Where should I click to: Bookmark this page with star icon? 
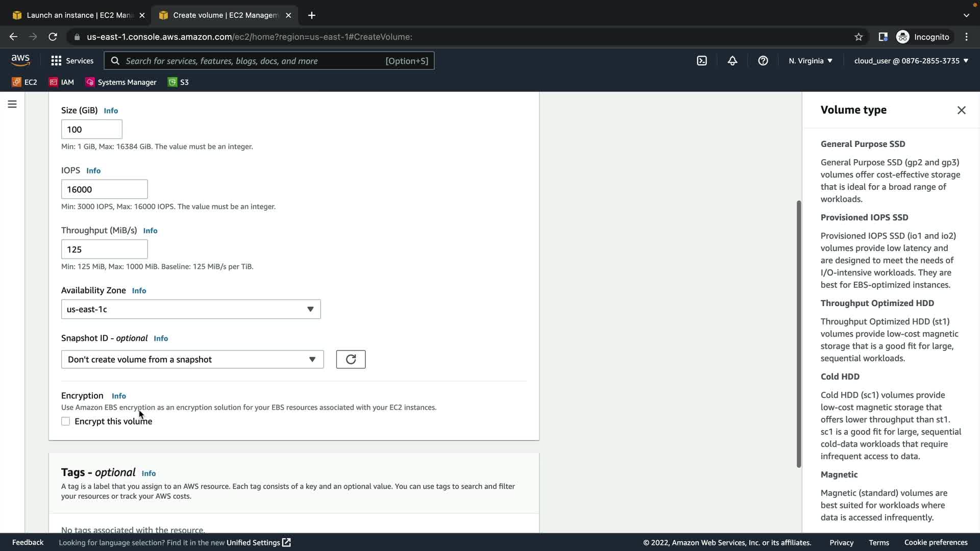click(x=859, y=37)
